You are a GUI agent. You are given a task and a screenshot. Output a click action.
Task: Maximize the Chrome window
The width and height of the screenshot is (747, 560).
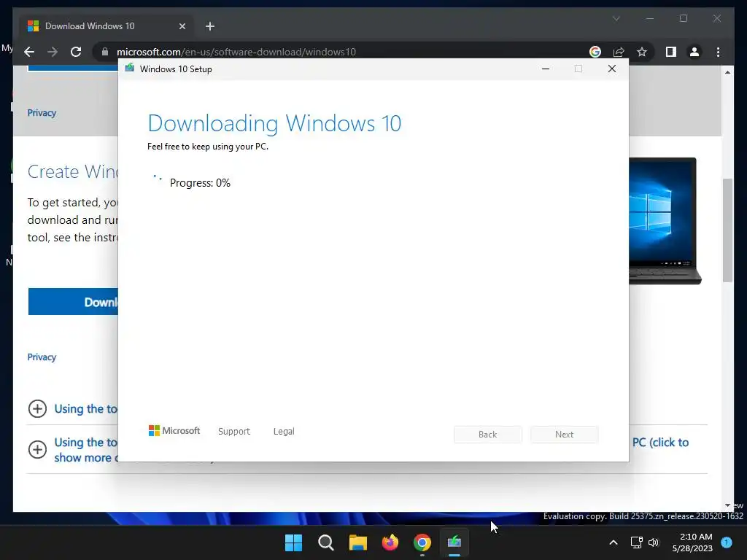[684, 18]
